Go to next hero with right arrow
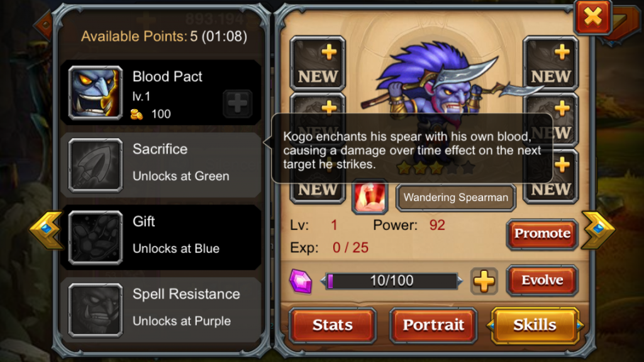644x362 pixels. (598, 230)
